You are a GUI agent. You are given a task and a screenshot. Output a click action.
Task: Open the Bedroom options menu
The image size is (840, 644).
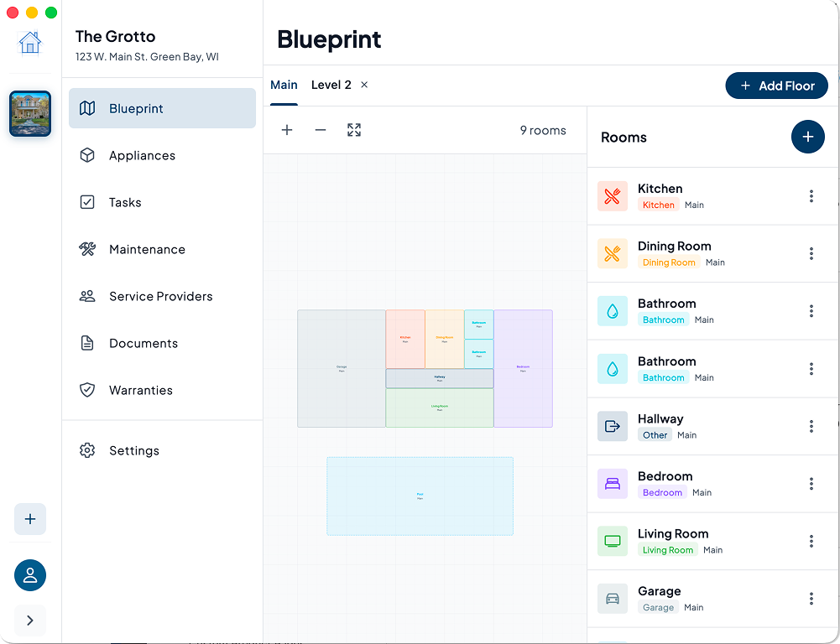811,484
